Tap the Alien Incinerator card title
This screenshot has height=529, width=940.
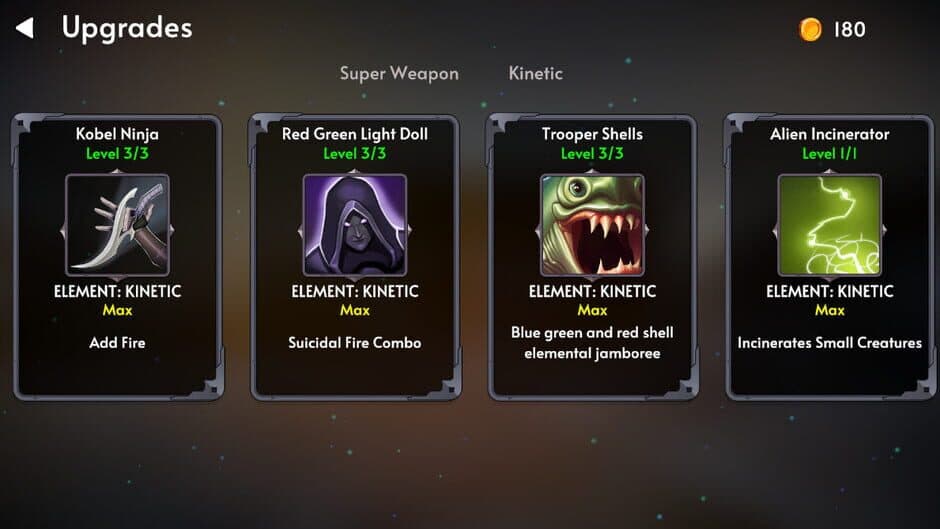coord(830,134)
